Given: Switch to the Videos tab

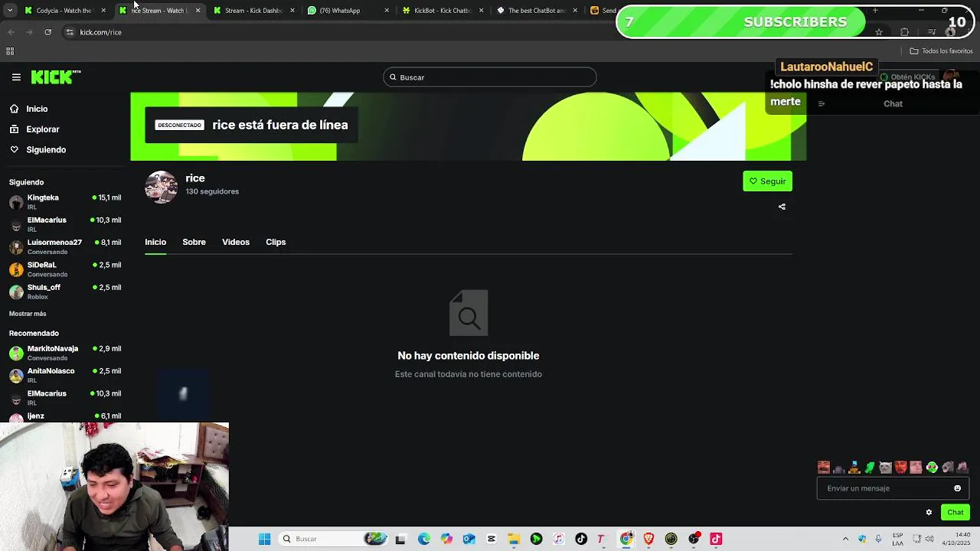Looking at the screenshot, I should (236, 242).
